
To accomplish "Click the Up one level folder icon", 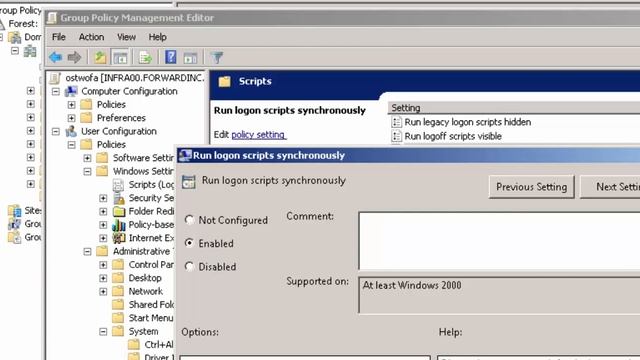I will (100, 58).
